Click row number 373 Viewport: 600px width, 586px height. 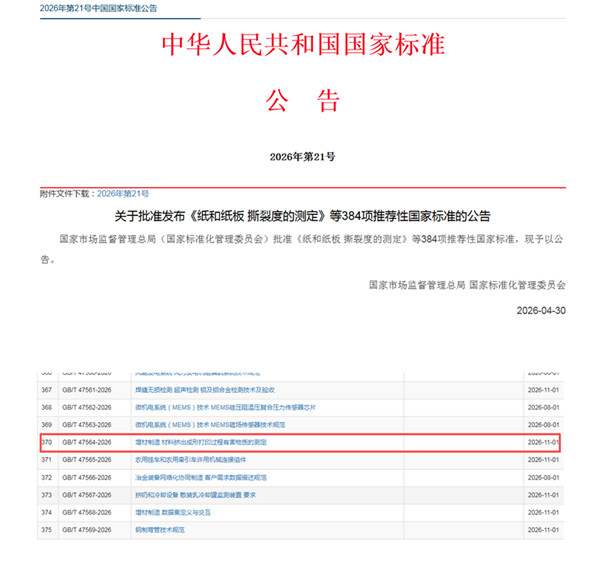[47, 495]
